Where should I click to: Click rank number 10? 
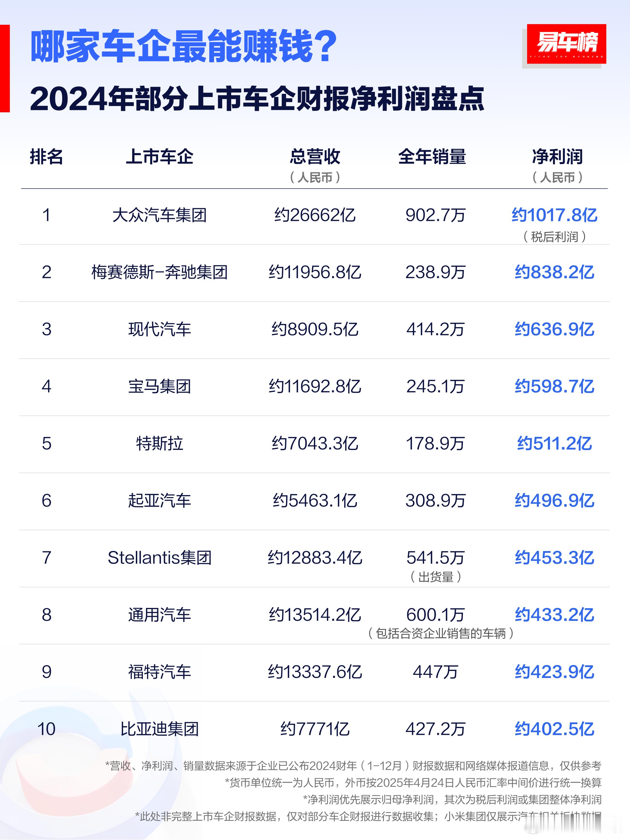46,729
